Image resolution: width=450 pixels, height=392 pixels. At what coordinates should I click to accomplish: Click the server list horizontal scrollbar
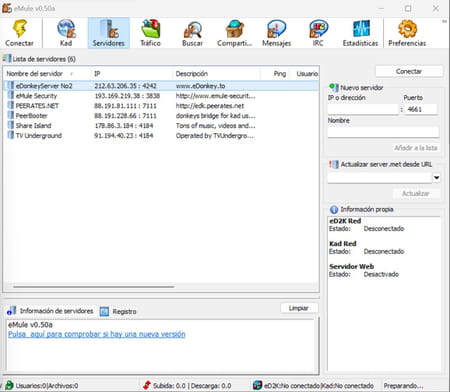(x=94, y=286)
